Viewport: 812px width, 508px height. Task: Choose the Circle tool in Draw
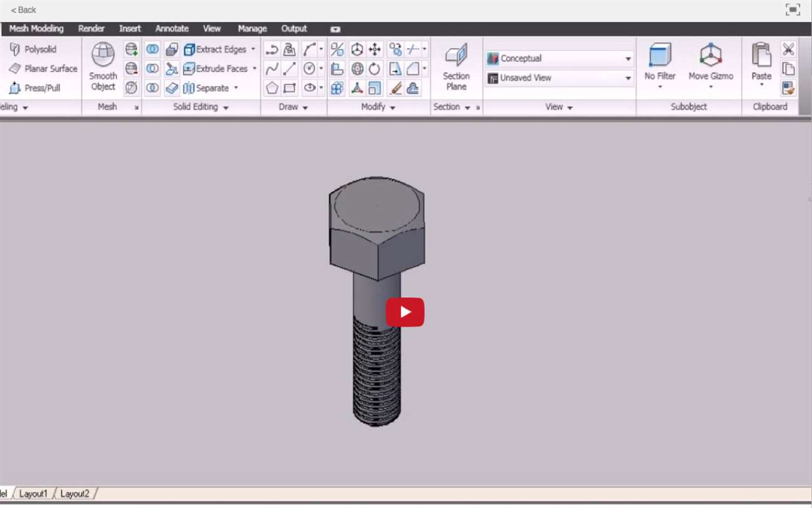[310, 68]
